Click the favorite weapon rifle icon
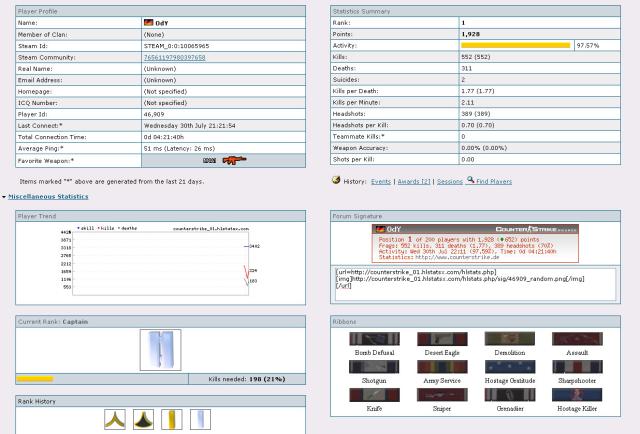 pyautogui.click(x=235, y=160)
